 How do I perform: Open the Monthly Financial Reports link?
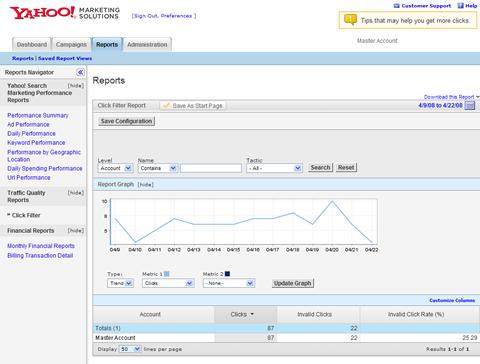click(x=41, y=246)
